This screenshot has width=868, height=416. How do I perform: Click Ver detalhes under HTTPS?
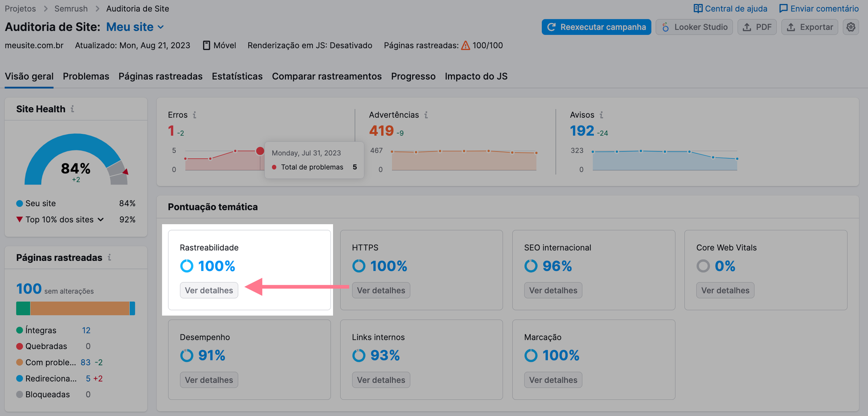point(381,290)
